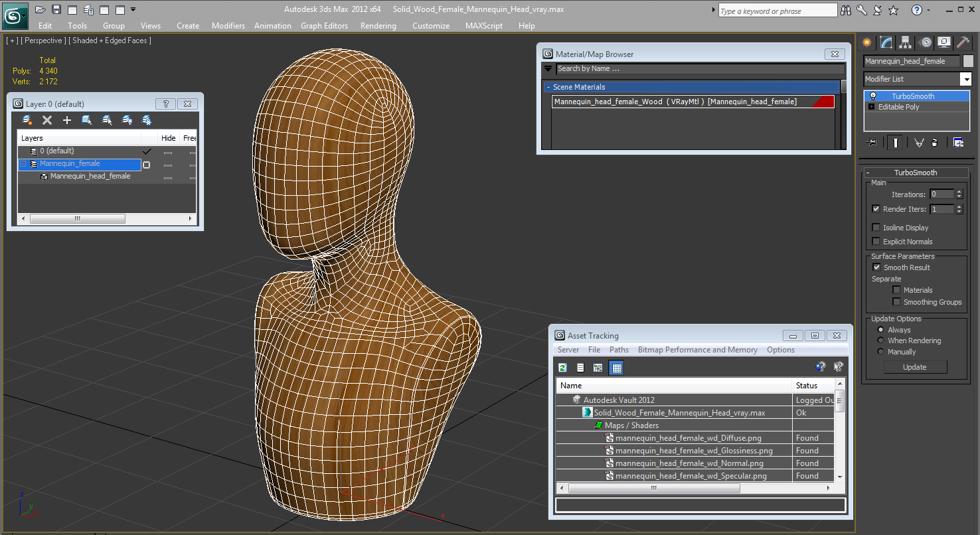Click Tree View icon in Asset Tracking
Viewport: 980px width, 535px height.
click(x=598, y=368)
